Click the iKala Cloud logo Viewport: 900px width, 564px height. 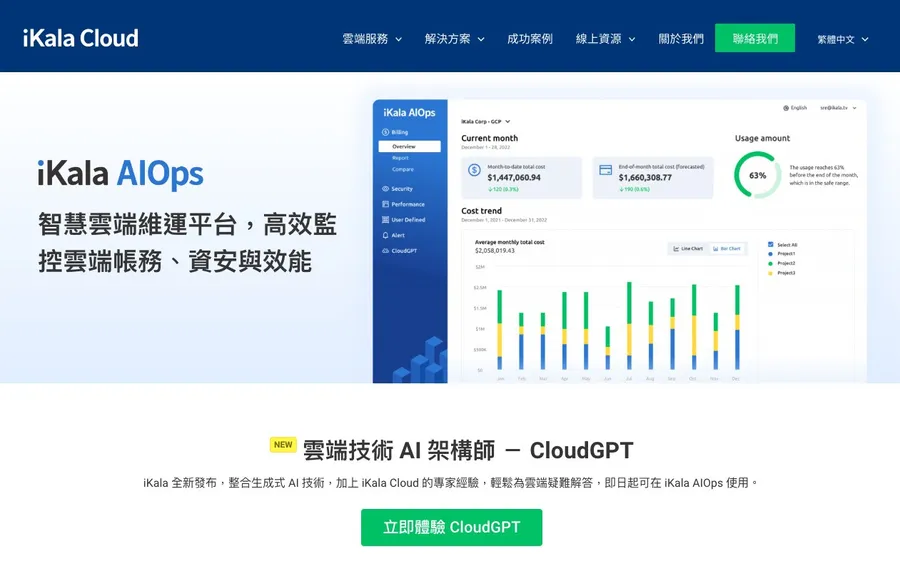[x=80, y=38]
